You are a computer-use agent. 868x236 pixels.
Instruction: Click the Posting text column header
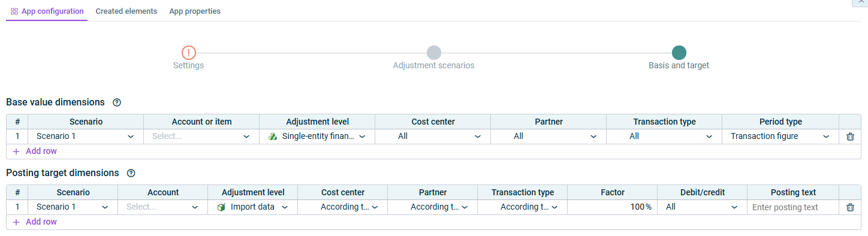tap(792, 192)
